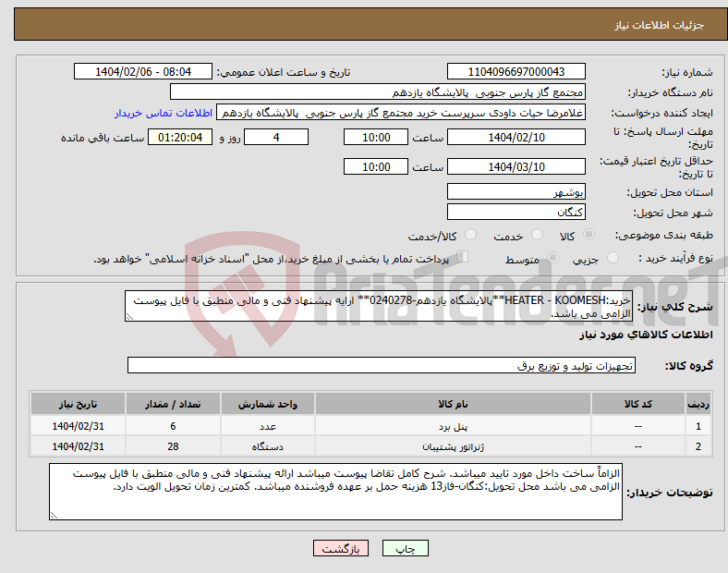Select the کالا/خدمت radio button
The height and width of the screenshot is (573, 728).
point(470,235)
